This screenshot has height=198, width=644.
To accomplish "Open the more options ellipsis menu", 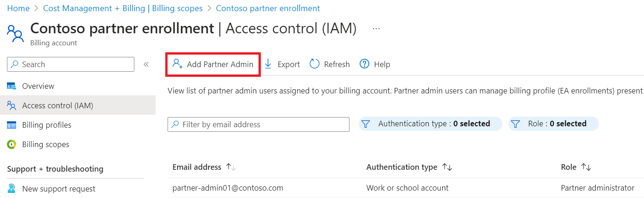I will [376, 29].
